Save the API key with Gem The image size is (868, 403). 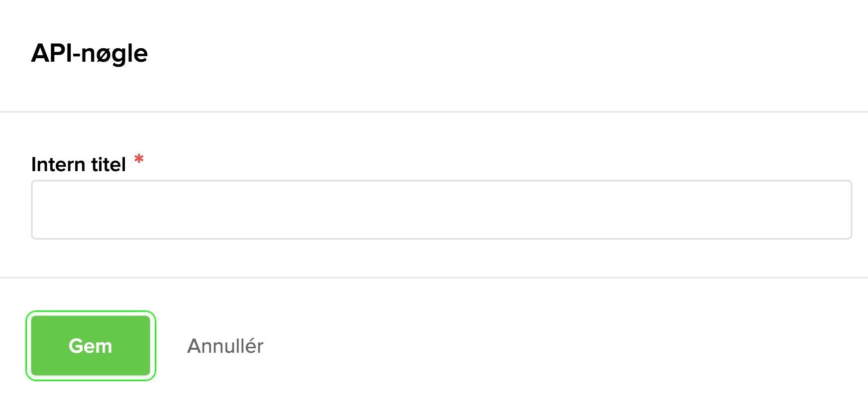pos(91,346)
